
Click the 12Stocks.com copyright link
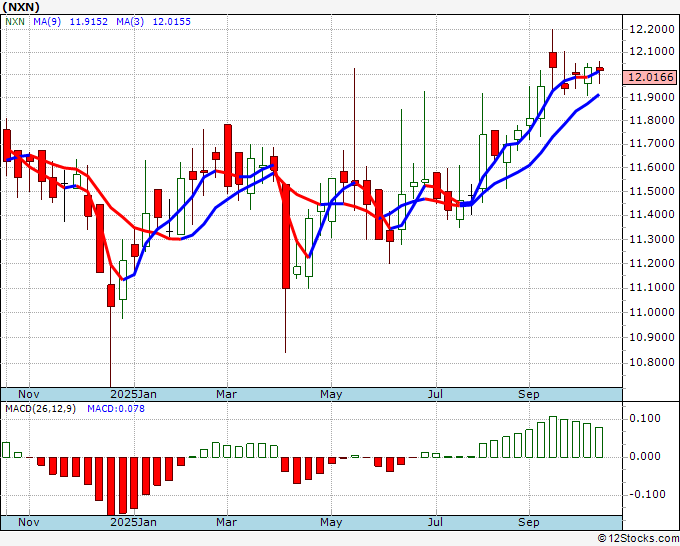click(x=638, y=539)
